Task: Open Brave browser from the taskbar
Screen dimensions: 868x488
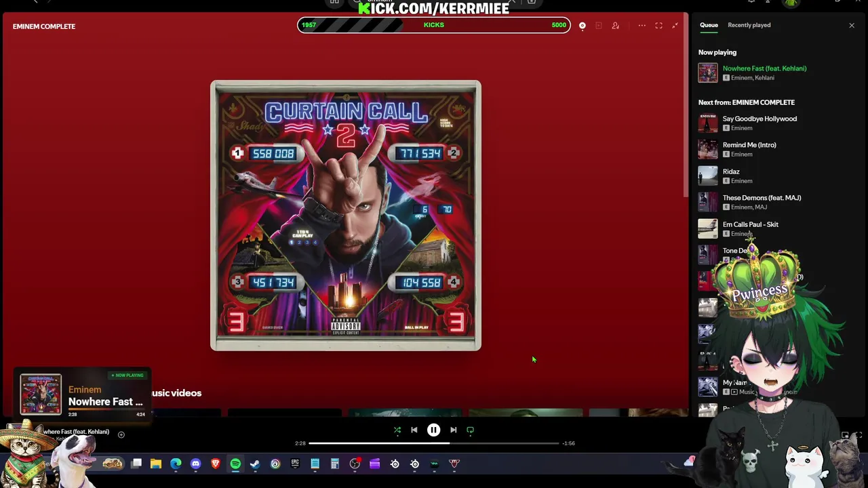Action: pyautogui.click(x=216, y=464)
